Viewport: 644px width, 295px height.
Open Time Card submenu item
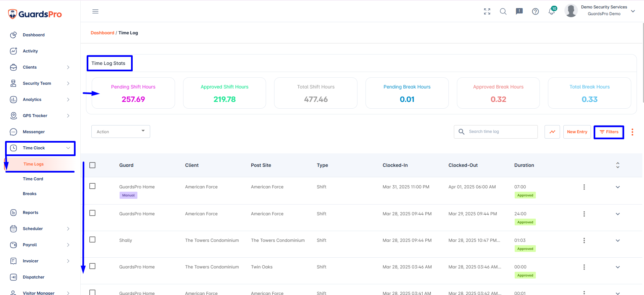click(33, 179)
